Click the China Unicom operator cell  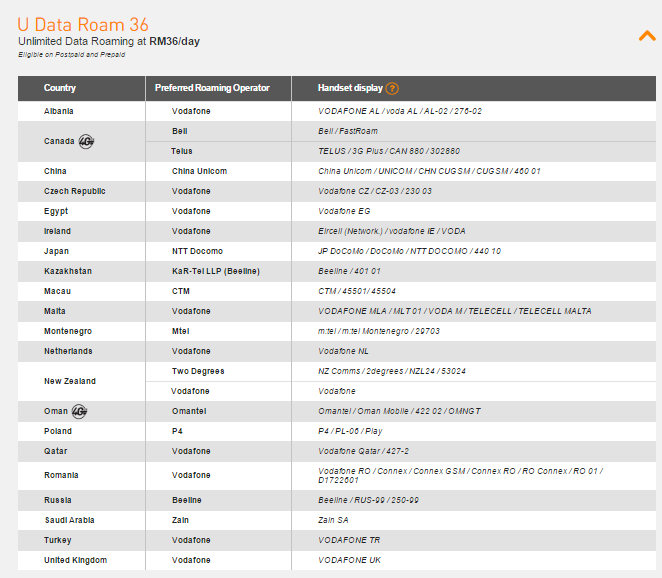coord(199,171)
